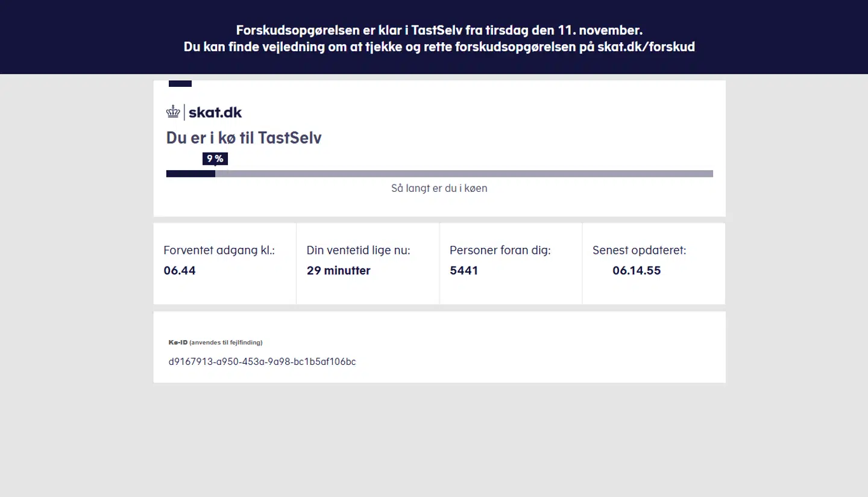Click the caption 'Så langt er du i køen'
Viewport: 868px width, 497px height.
point(439,188)
